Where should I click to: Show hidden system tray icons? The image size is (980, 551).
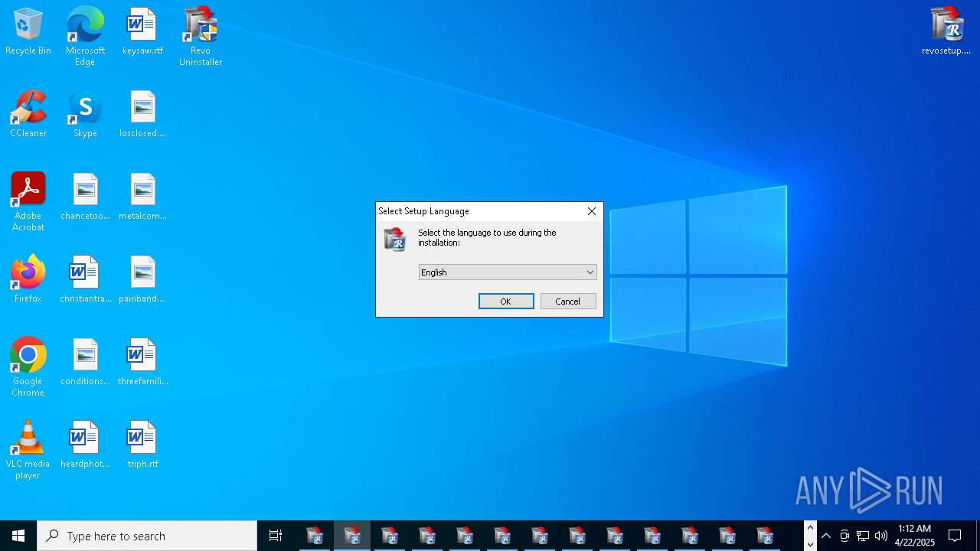(826, 536)
